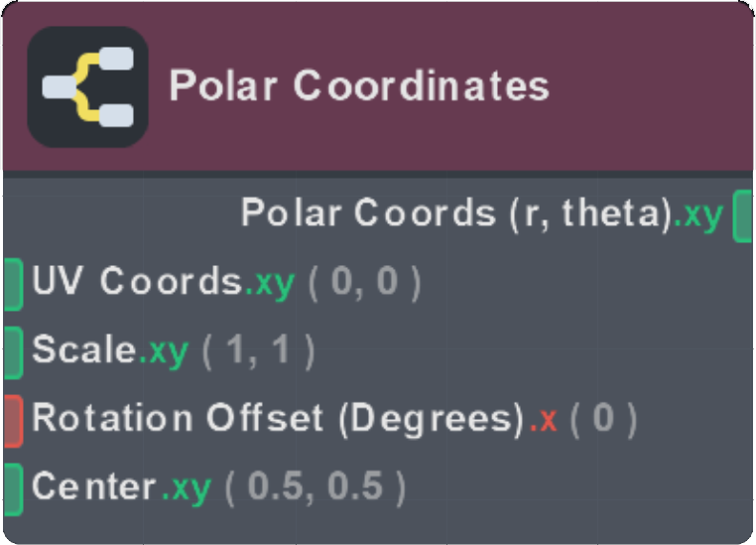
Task: Click the green Center input port
Action: (12, 486)
